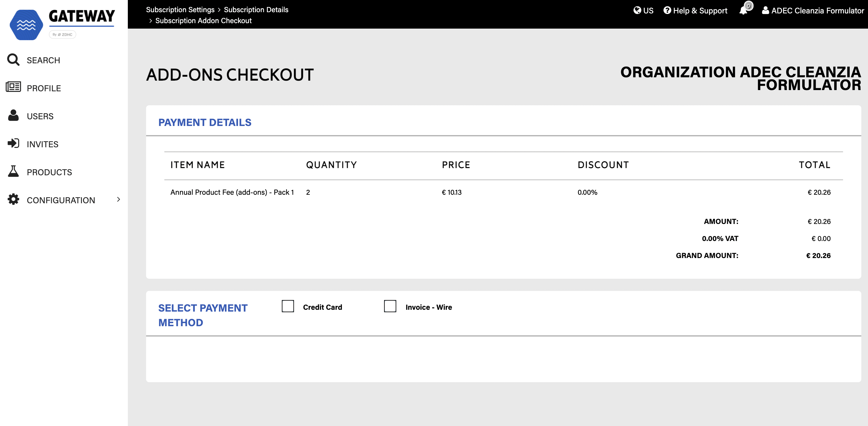
Task: Open the ADEC Cleanzia Formulator user menu
Action: [x=813, y=10]
